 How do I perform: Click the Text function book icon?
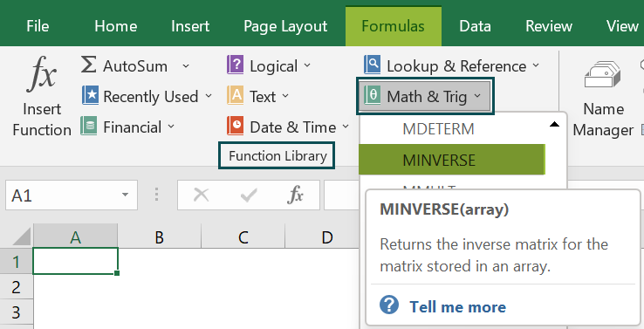[x=236, y=95]
